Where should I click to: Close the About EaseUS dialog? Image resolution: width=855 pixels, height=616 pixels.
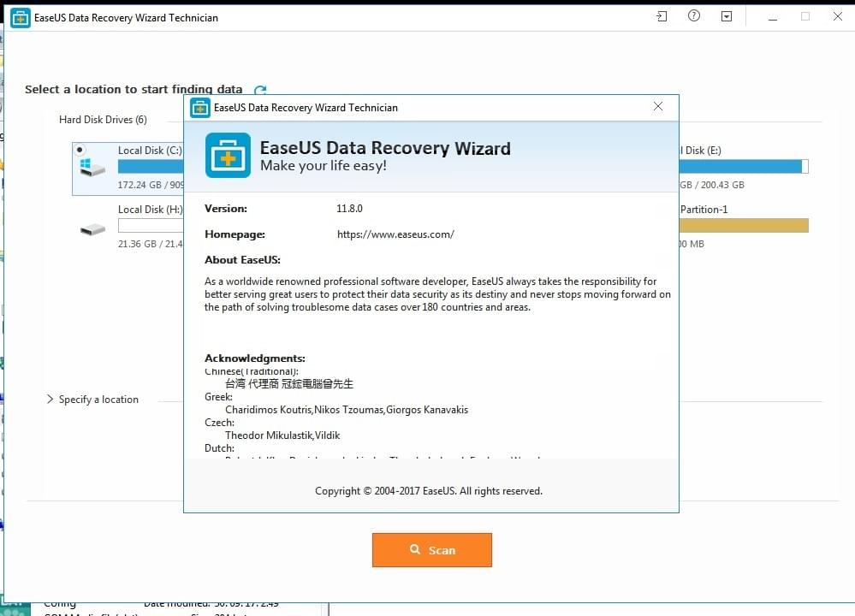657,106
